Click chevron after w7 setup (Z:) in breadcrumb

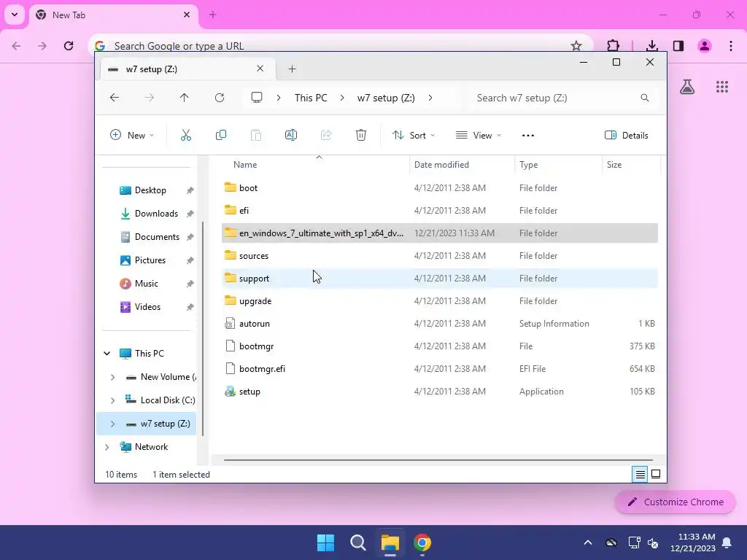coord(430,98)
